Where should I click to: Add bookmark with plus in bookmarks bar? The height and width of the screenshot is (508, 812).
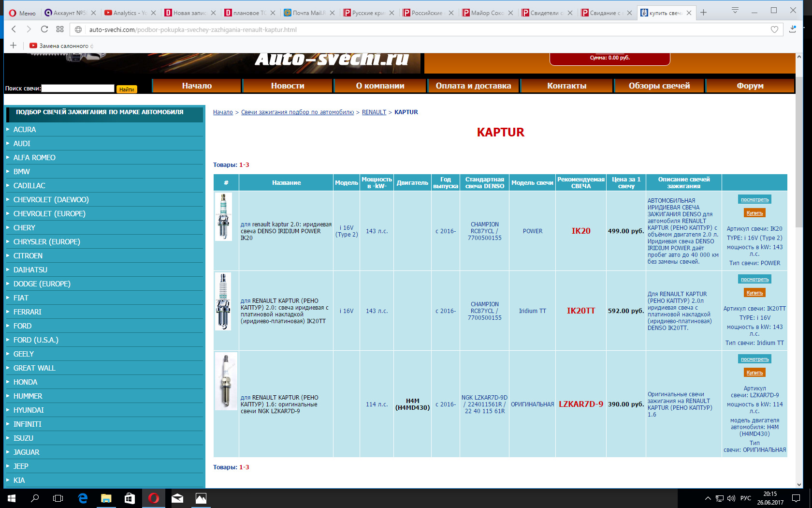[x=13, y=45]
